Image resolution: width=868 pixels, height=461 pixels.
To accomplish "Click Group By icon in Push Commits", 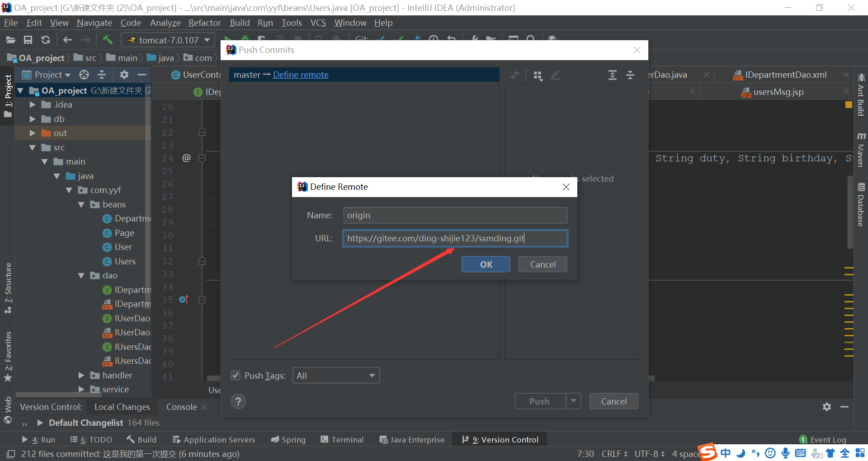I will click(538, 75).
